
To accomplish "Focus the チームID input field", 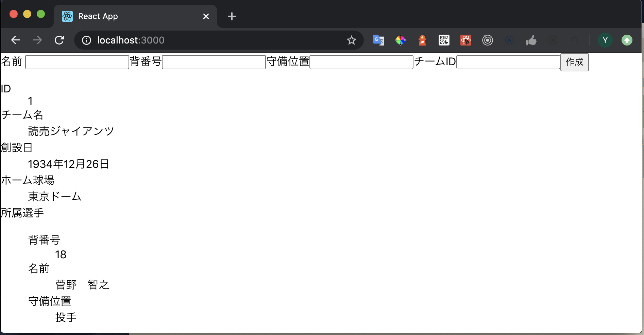I will pyautogui.click(x=508, y=62).
